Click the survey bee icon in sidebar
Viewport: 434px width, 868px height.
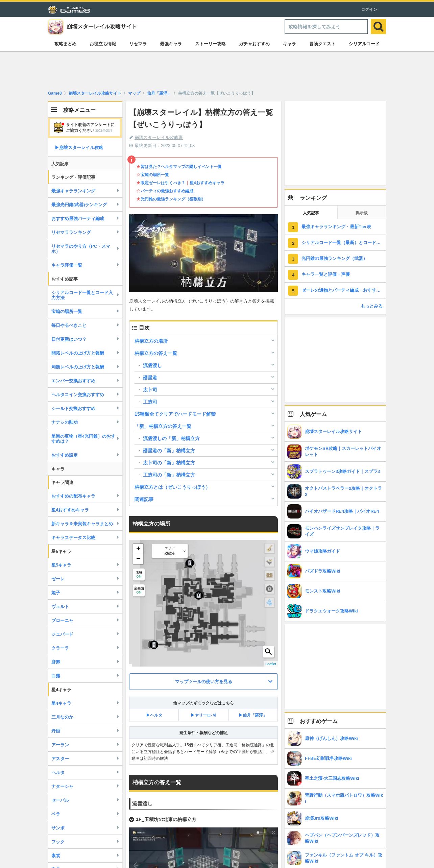(x=58, y=127)
